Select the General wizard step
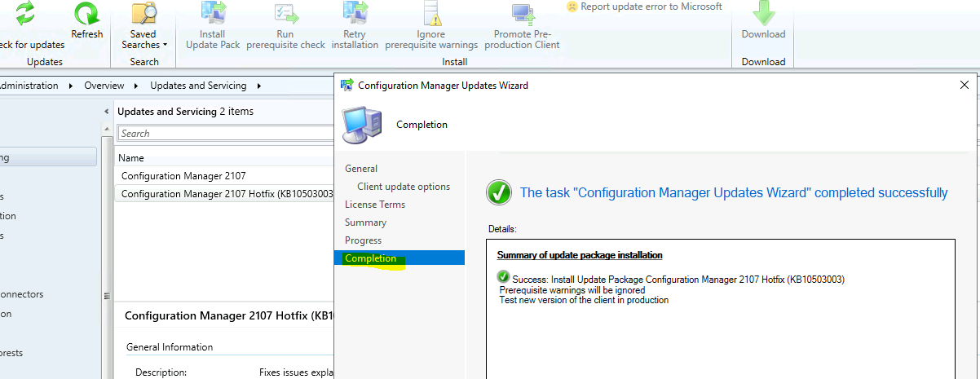Viewport: 980px width, 379px height. [x=361, y=169]
